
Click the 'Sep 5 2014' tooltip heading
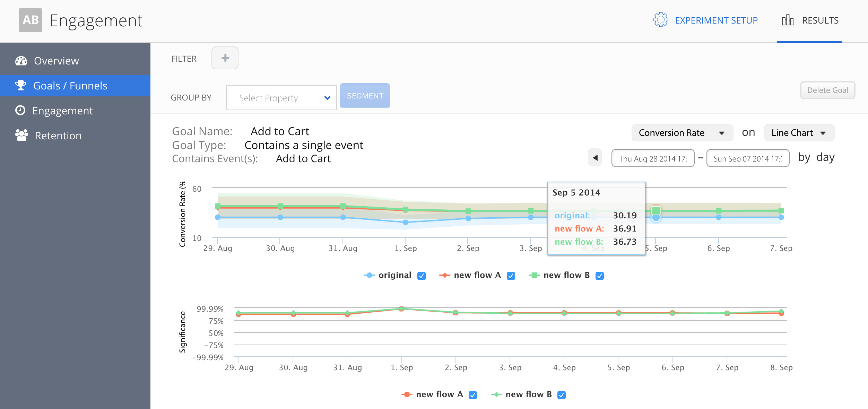pyautogui.click(x=576, y=192)
